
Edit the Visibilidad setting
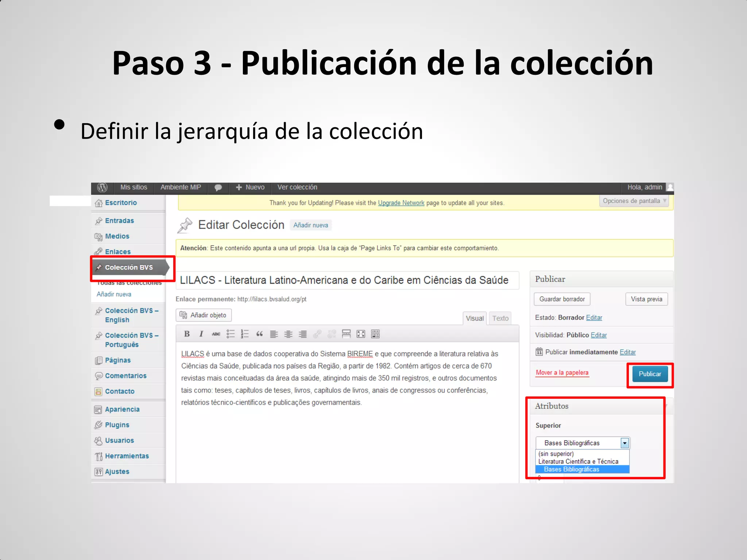599,335
